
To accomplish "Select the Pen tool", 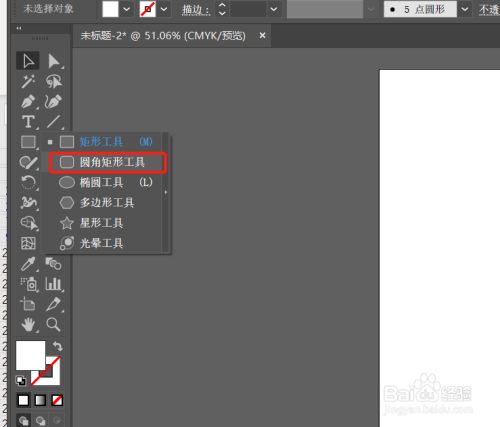I will (x=28, y=102).
